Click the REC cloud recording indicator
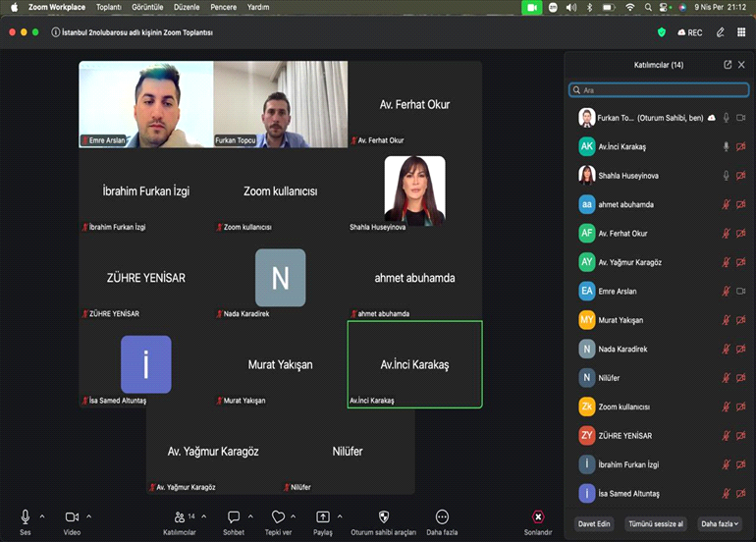Viewport: 756px width, 542px height. point(690,32)
